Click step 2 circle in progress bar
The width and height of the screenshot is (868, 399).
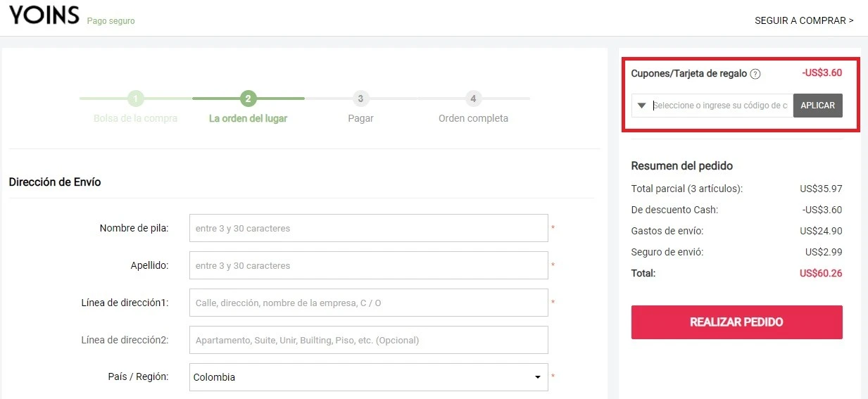(x=248, y=99)
